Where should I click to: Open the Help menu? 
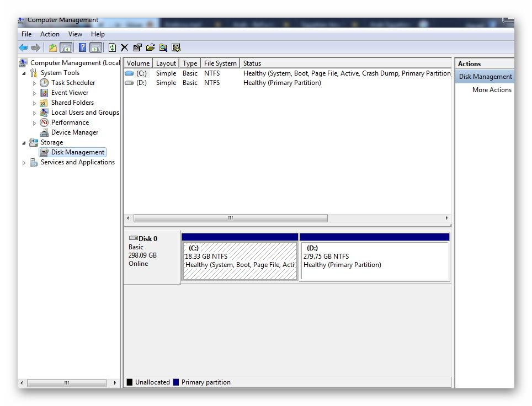coord(98,34)
